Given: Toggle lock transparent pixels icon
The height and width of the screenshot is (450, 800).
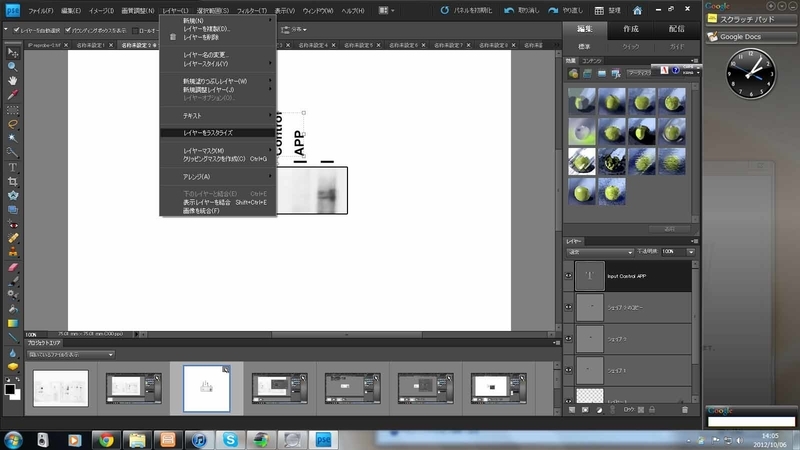Looking at the screenshot, I should click(641, 410).
